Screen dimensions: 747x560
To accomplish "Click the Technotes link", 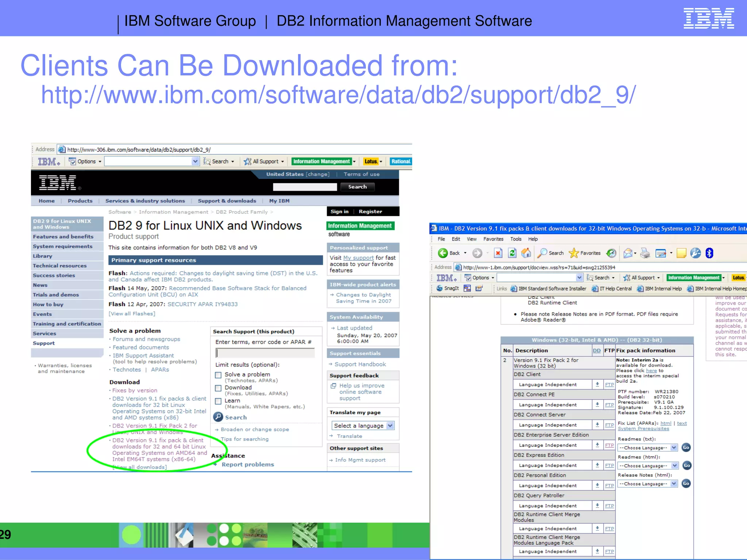I will coord(127,370).
